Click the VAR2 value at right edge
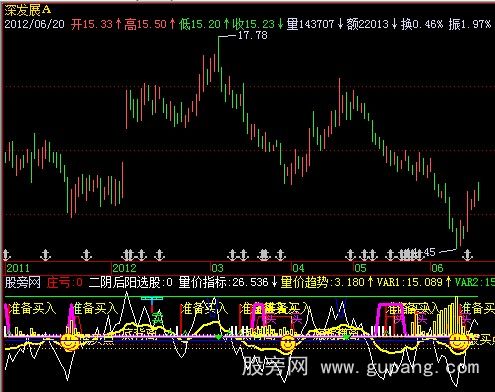This screenshot has width=495, height=392. point(475,283)
